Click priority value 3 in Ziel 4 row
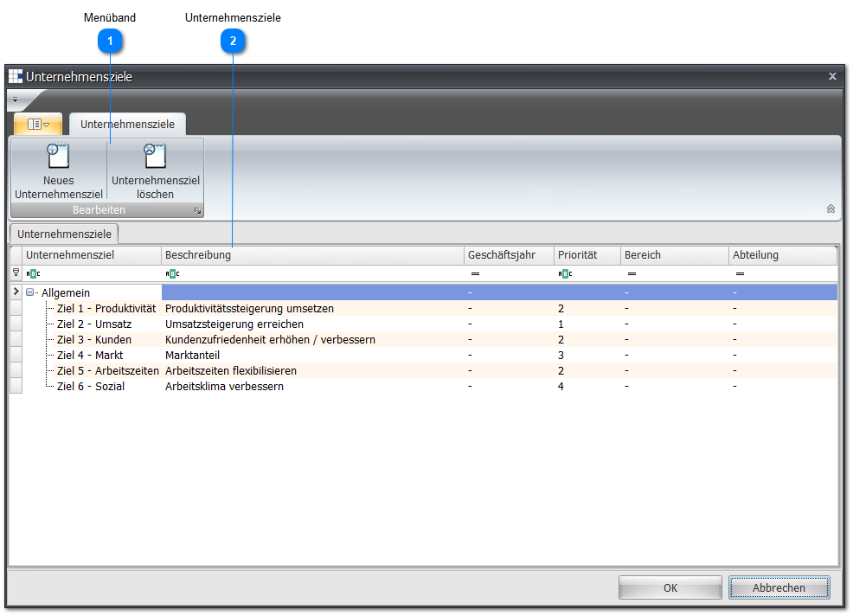 tap(561, 355)
